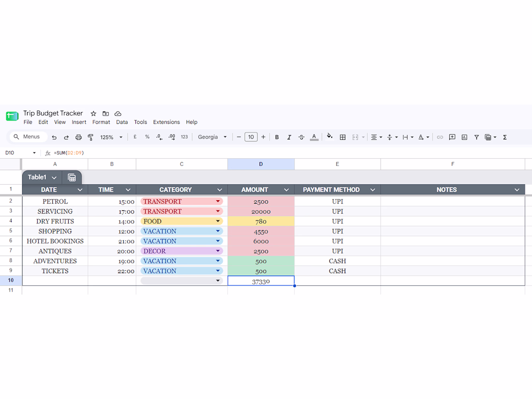Open the borders tool
This screenshot has height=399, width=532.
[x=343, y=137]
